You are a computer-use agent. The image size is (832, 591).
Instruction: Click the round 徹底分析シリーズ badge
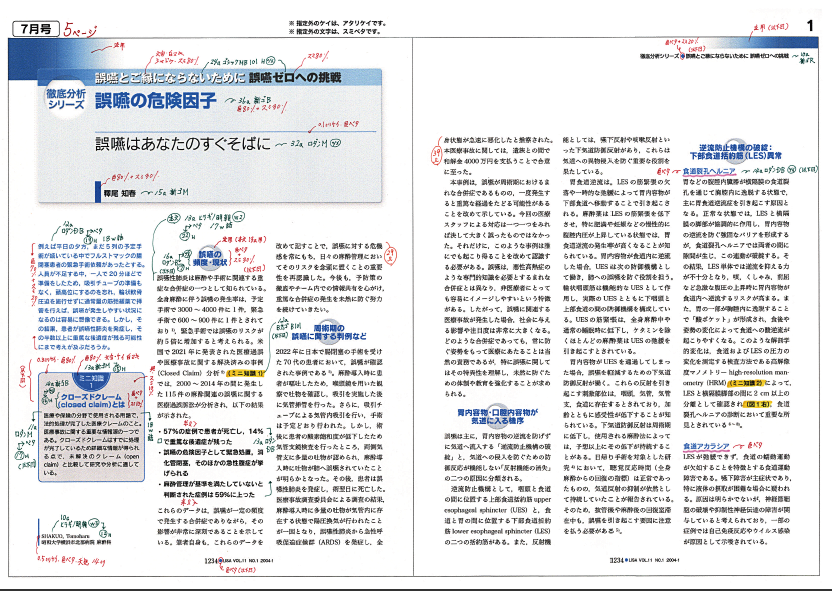tap(64, 100)
